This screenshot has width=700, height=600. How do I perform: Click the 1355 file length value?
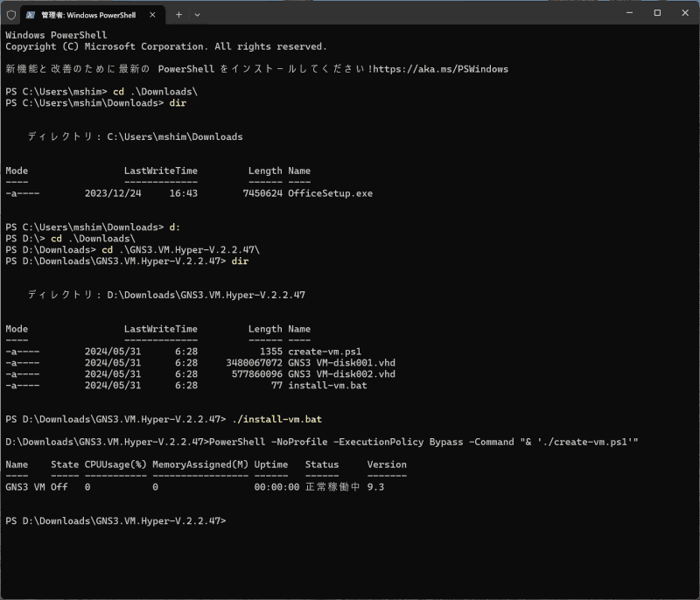point(271,352)
